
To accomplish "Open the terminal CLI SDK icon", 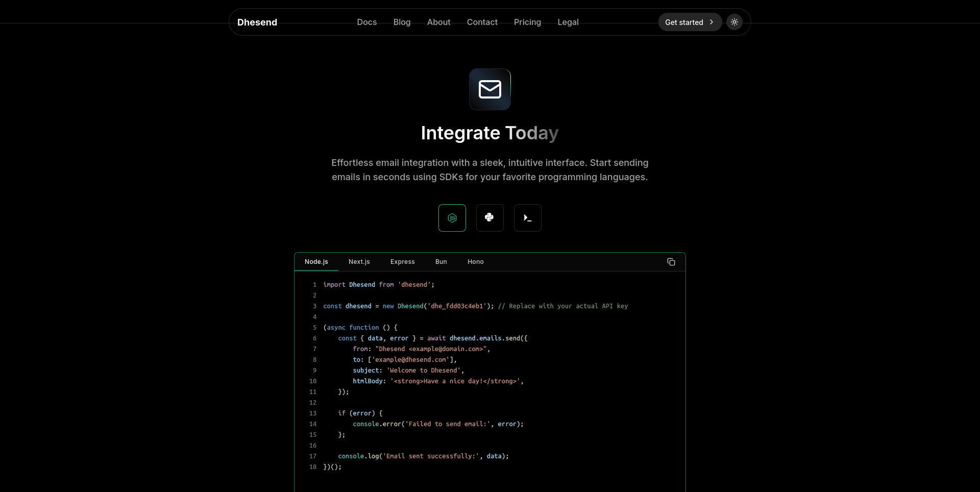I will [x=527, y=218].
